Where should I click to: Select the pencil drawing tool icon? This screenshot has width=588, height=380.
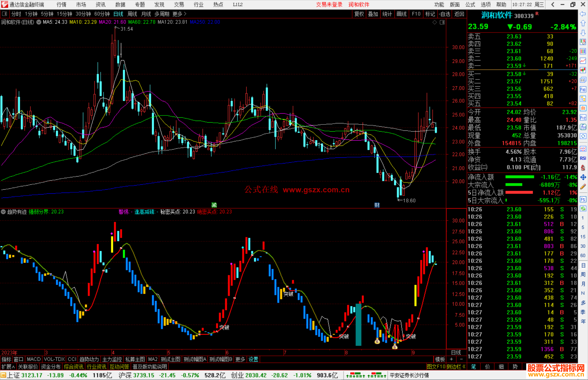583,187
